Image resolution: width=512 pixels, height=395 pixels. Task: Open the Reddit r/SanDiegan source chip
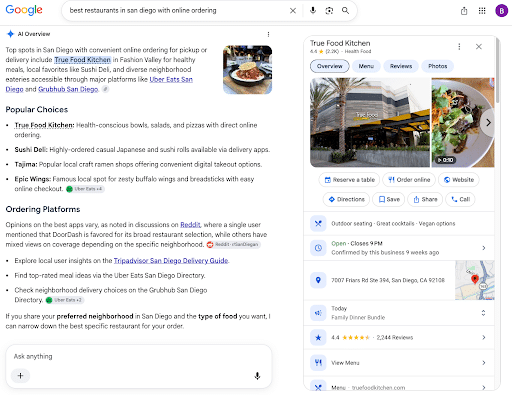click(233, 244)
